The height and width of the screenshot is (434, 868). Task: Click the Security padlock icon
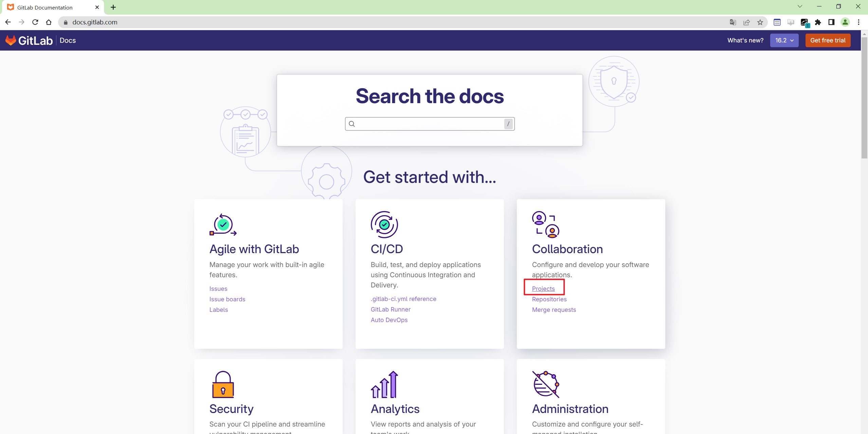point(223,384)
